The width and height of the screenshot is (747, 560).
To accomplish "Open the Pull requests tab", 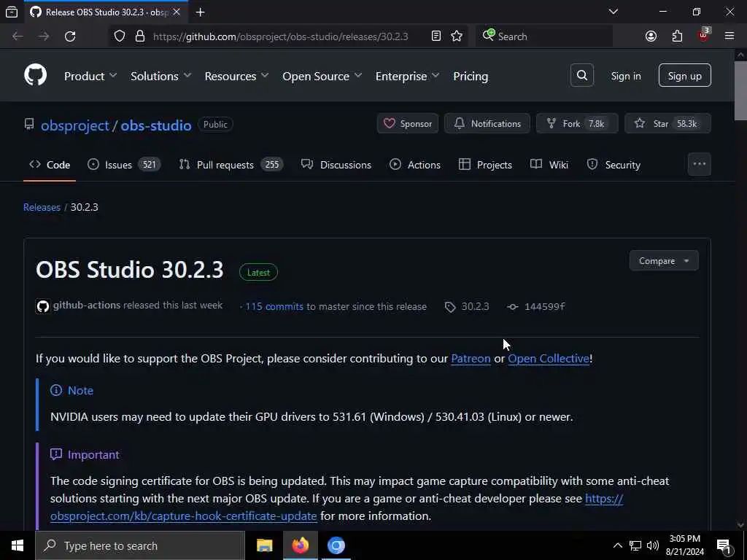I will coord(231,165).
